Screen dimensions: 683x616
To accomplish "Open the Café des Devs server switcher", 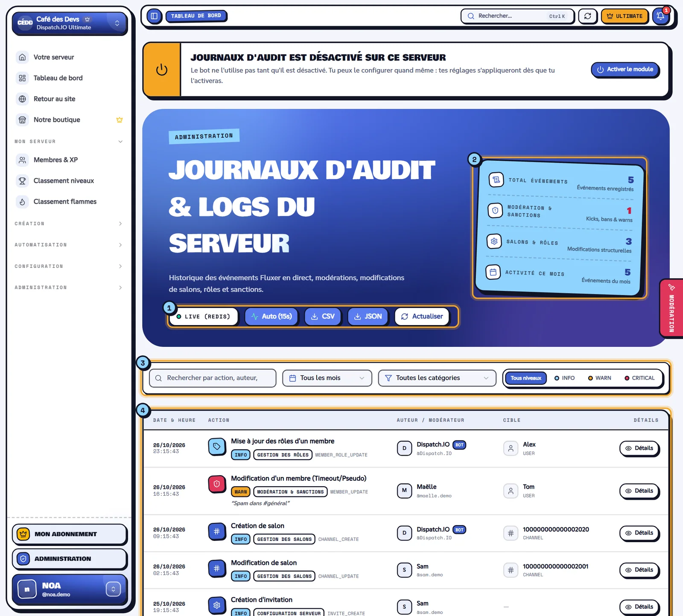I will coord(70,23).
